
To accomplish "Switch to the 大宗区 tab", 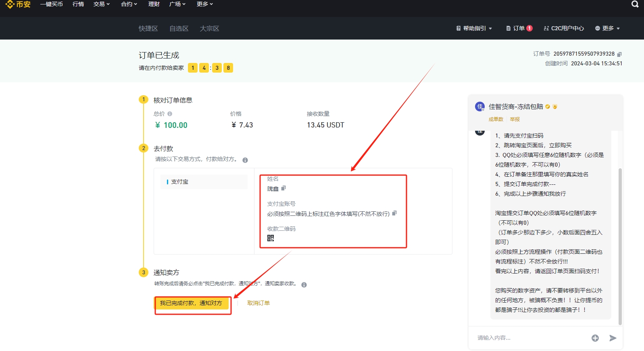I will click(210, 29).
